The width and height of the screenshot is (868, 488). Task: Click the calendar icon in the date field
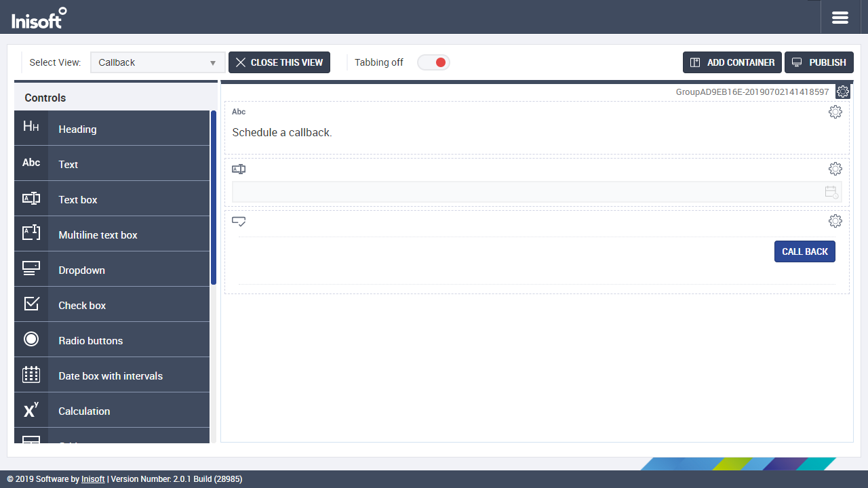(x=831, y=192)
